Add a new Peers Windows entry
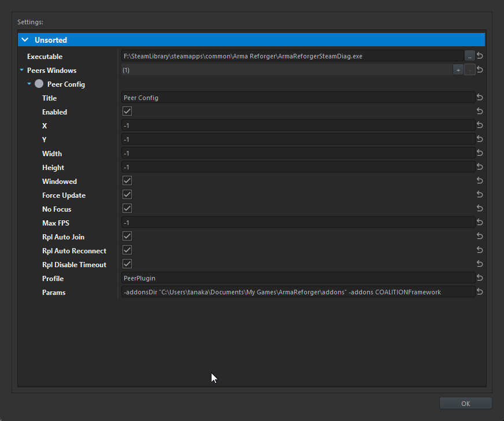This screenshot has height=421, width=504. click(458, 70)
